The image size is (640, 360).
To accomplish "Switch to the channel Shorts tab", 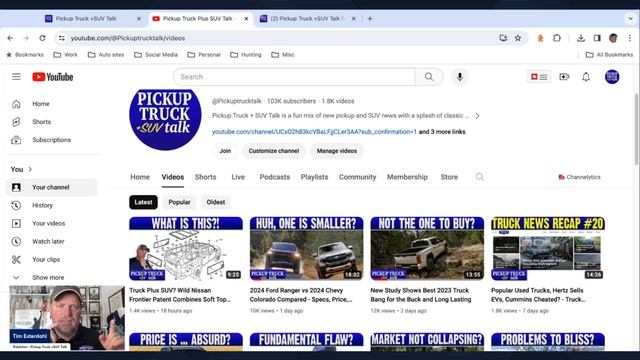I will click(x=205, y=177).
